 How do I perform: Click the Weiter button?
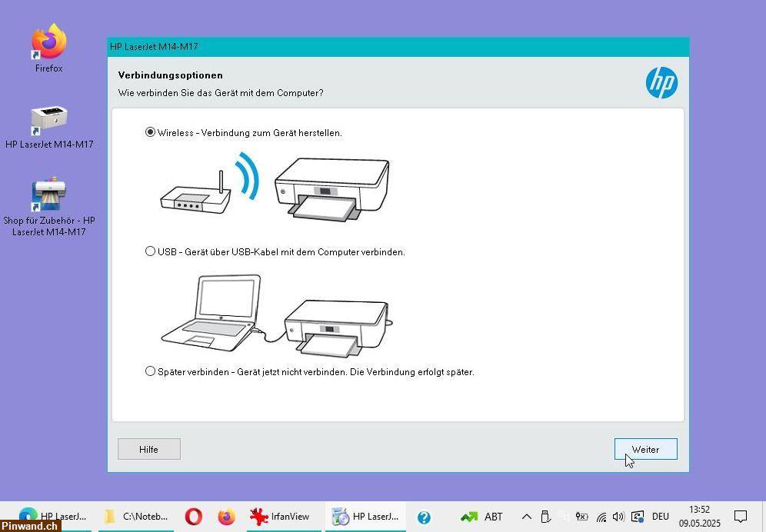point(645,449)
